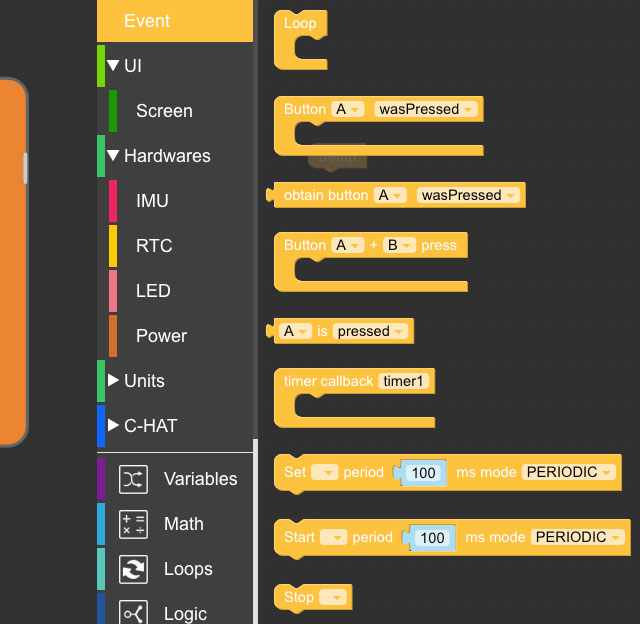This screenshot has width=640, height=624.
Task: Select the Loops cycle icon
Action: 134,569
